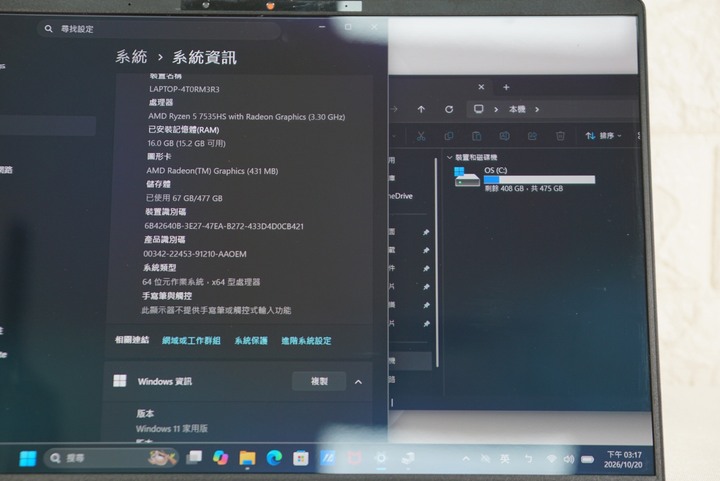720x481 pixels.
Task: Open the Windows Start menu
Action: 27,458
